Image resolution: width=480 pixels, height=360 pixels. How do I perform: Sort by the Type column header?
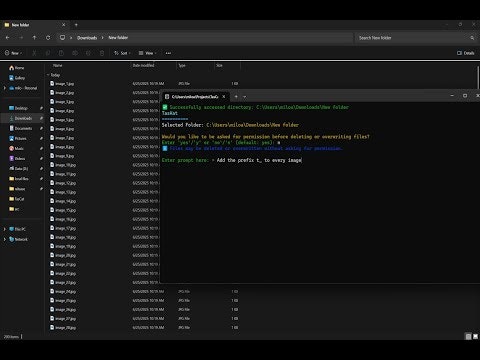point(182,65)
